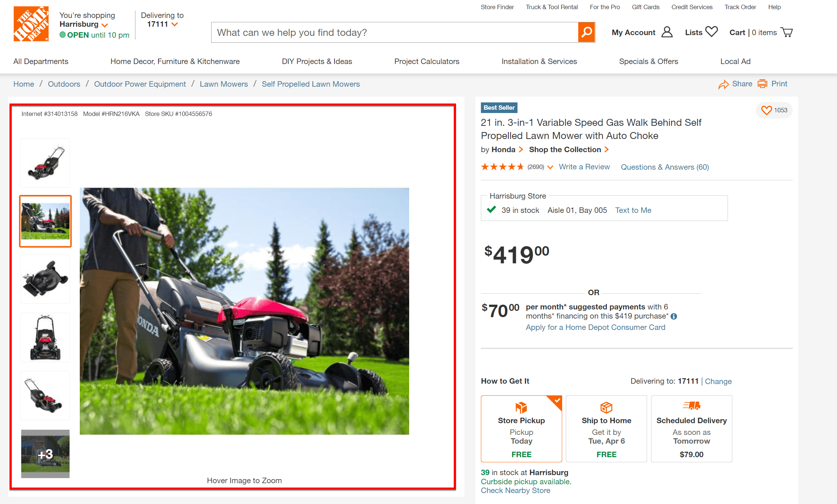The width and height of the screenshot is (837, 504).
Task: Open the Home Decor Furniture Kitchenware menu
Action: (176, 60)
